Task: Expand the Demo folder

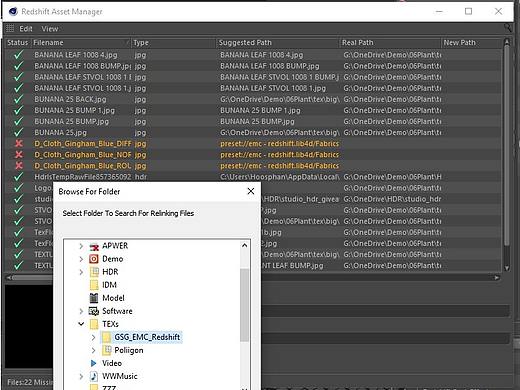Action: [81, 259]
